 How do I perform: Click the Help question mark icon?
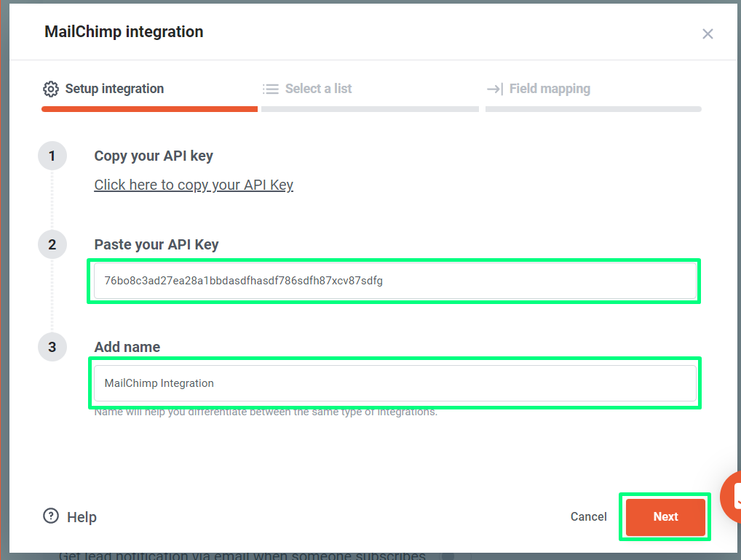click(51, 516)
